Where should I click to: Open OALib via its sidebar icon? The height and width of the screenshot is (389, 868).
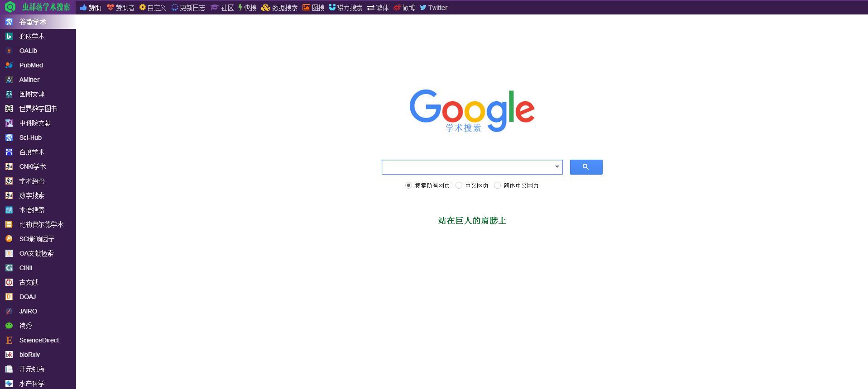pos(9,51)
